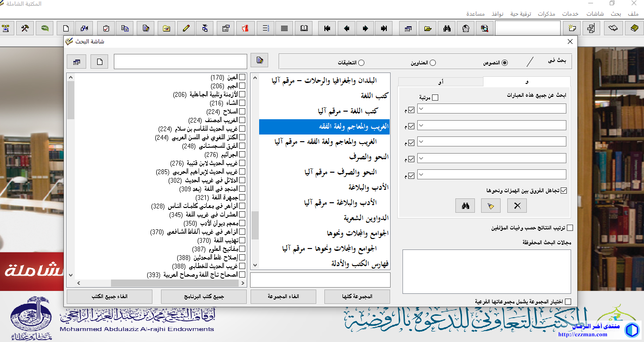Start the search with the dialog's binoculars button
Viewport: 644px width, 342px height.
[x=465, y=206]
